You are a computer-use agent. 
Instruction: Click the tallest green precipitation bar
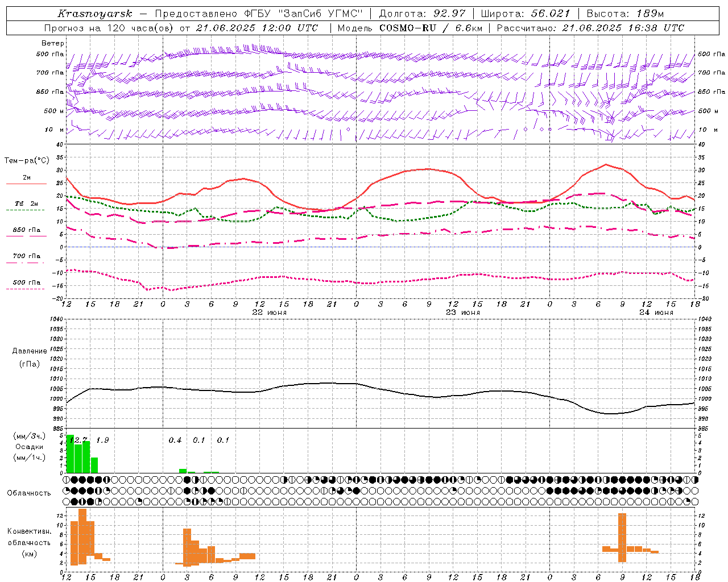pyautogui.click(x=71, y=454)
